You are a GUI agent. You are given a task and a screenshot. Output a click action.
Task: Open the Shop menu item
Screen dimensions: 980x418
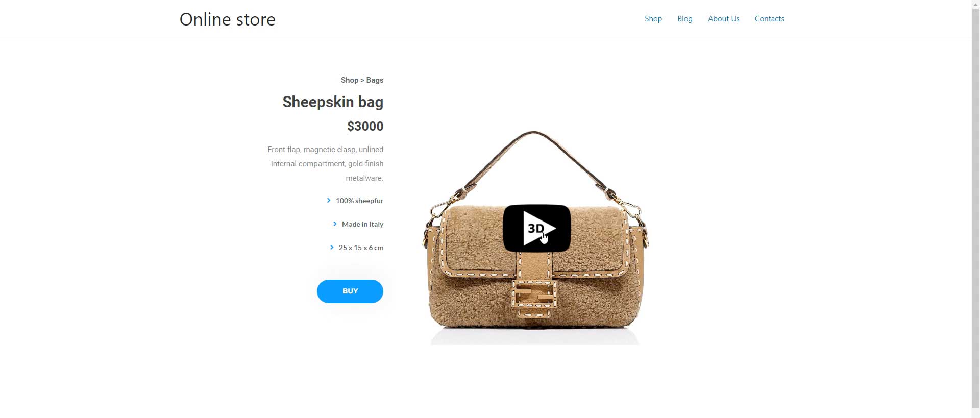click(653, 19)
